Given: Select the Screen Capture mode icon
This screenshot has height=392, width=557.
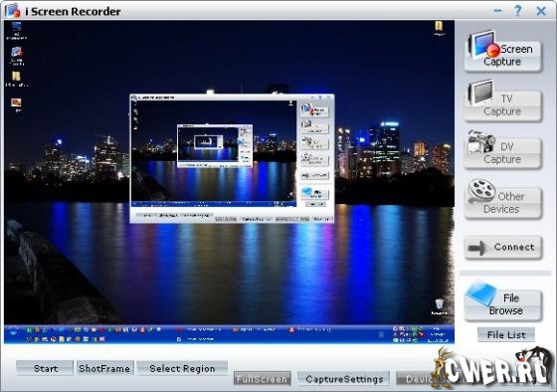Looking at the screenshot, I should point(482,45).
